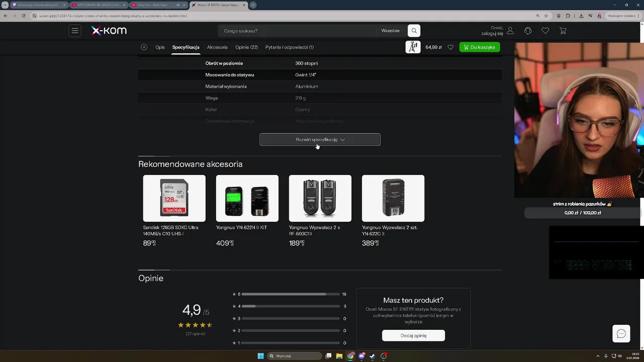Open Pytania i odpowiedzi (1) tab

point(289,47)
